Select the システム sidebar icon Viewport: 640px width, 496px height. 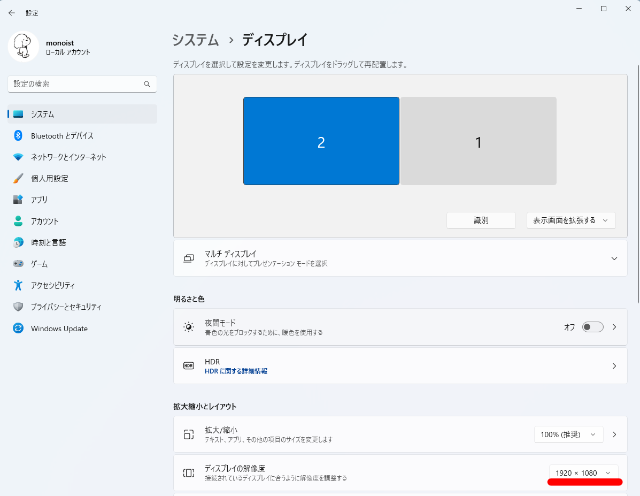pos(18,114)
